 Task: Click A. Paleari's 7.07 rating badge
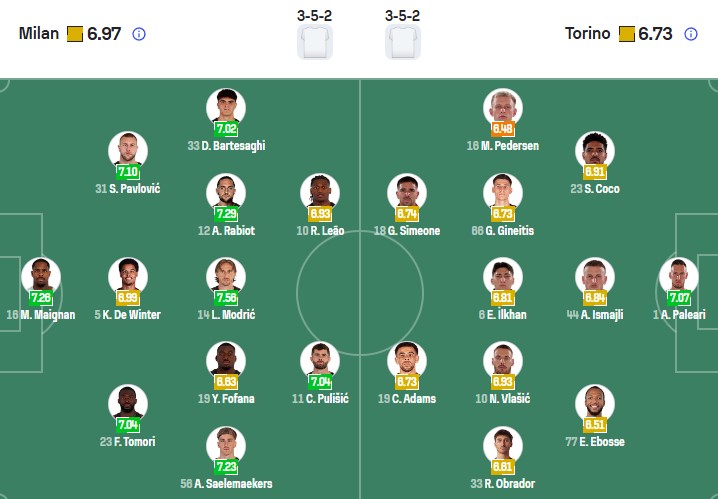click(679, 298)
